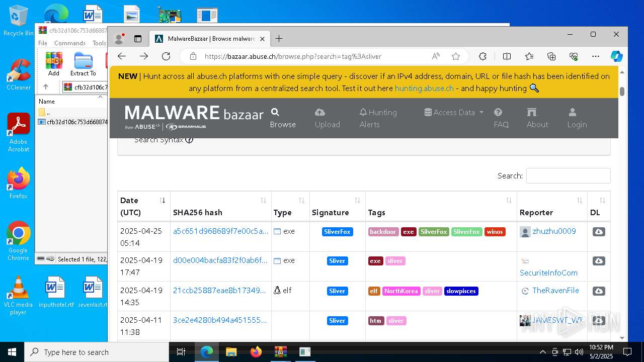Open hash a5c651d968689f7e00c5a... link
Viewport: 644px width, 362px height.
[x=220, y=231]
